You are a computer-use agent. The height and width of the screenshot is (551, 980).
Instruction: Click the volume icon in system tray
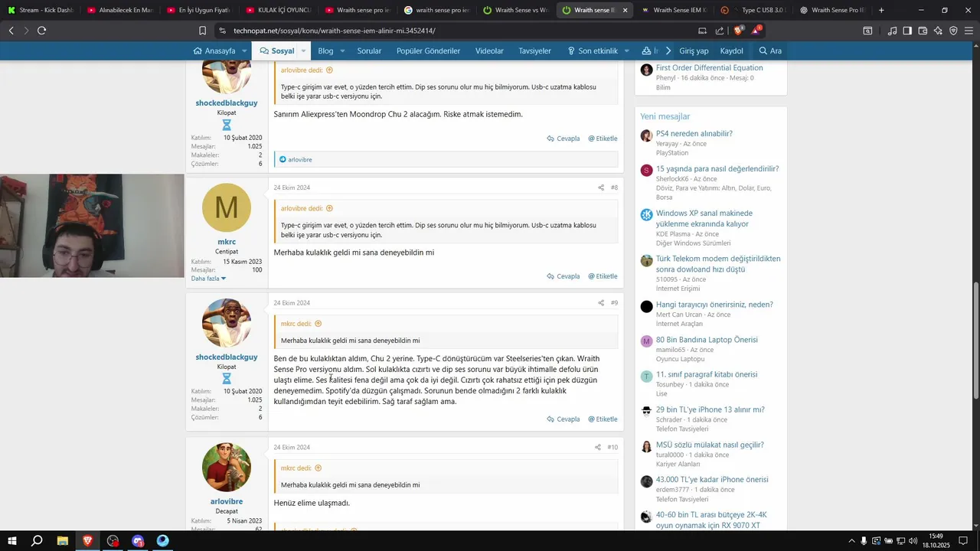(x=913, y=541)
